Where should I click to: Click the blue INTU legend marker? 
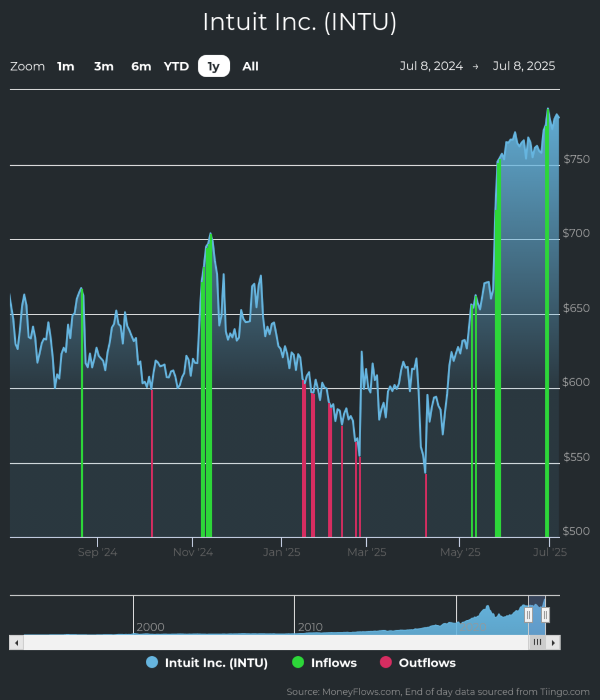(152, 663)
